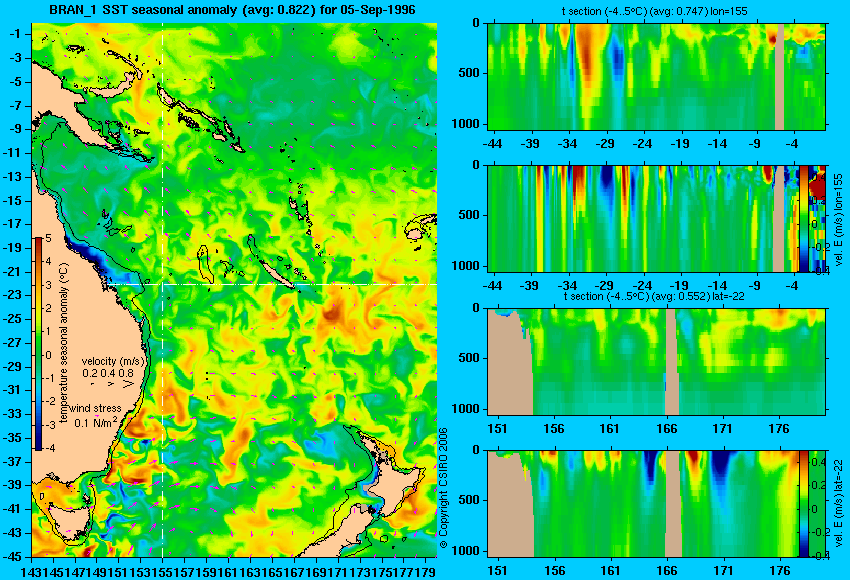Click the 'temperature seasonal anomaly (°C)' axis label
The image size is (850, 580).
[x=64, y=343]
